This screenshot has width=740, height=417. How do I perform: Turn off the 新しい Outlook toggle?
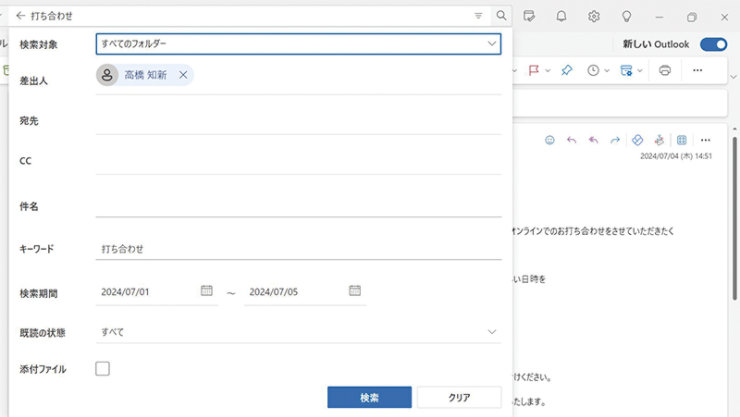click(713, 44)
